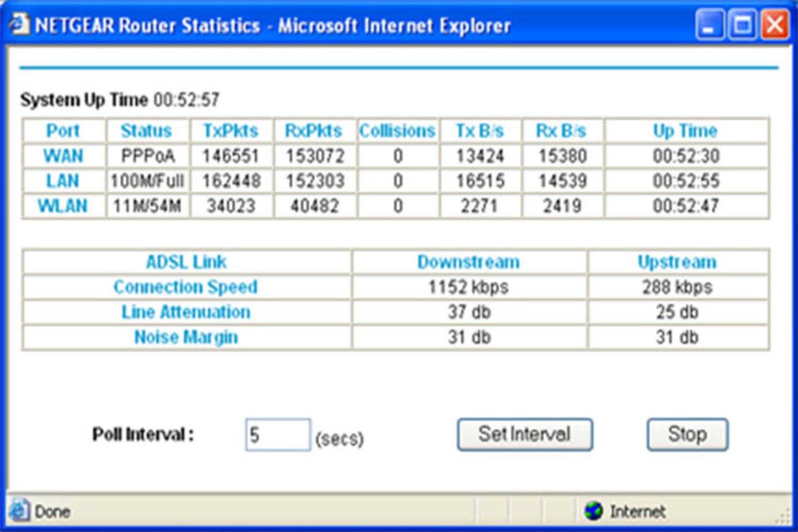Viewport: 798px width, 532px height.
Task: Click LAN Tx B/s value 16515
Action: pos(480,181)
